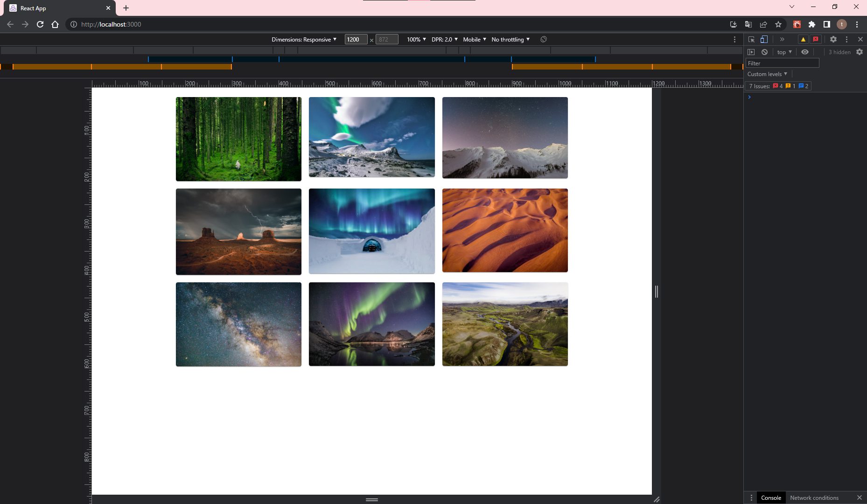Open the DevTools settings gear
867x504 pixels.
pos(833,39)
